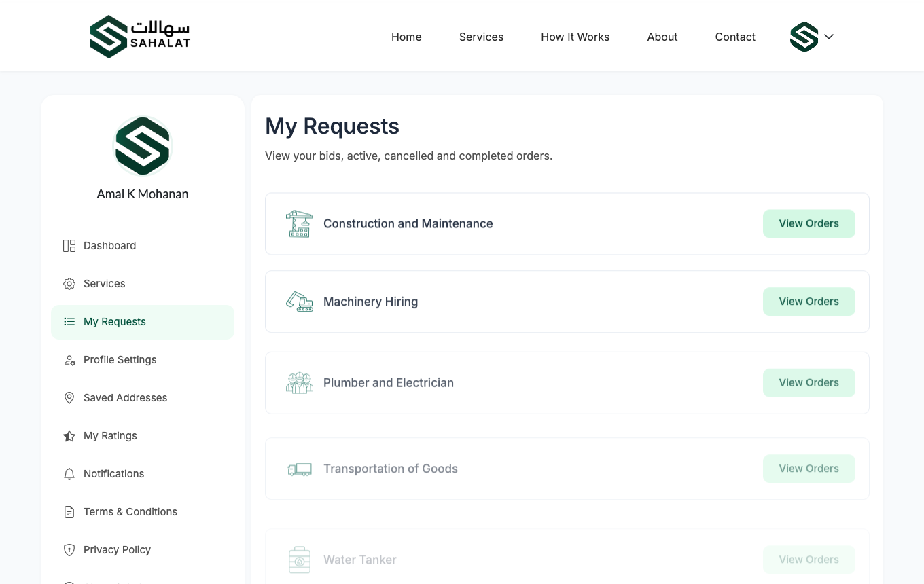View Orders for Water Tanker
Image resolution: width=924 pixels, height=584 pixels.
(808, 560)
